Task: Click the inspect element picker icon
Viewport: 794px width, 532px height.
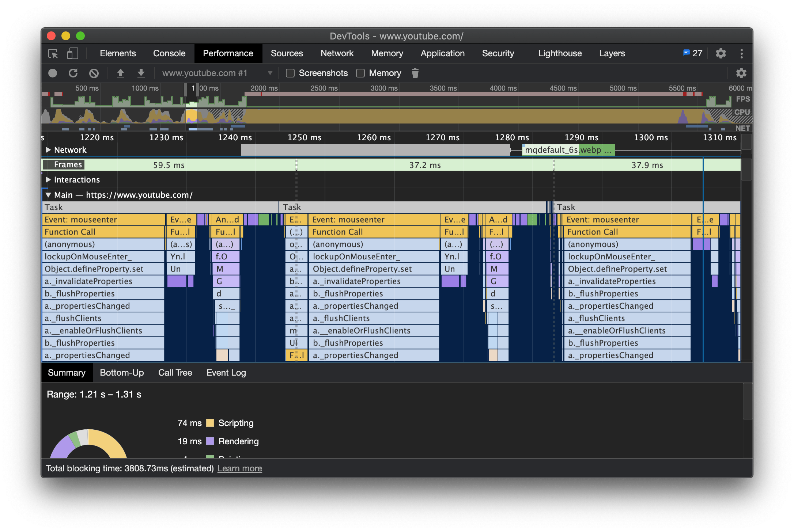Action: pyautogui.click(x=53, y=54)
